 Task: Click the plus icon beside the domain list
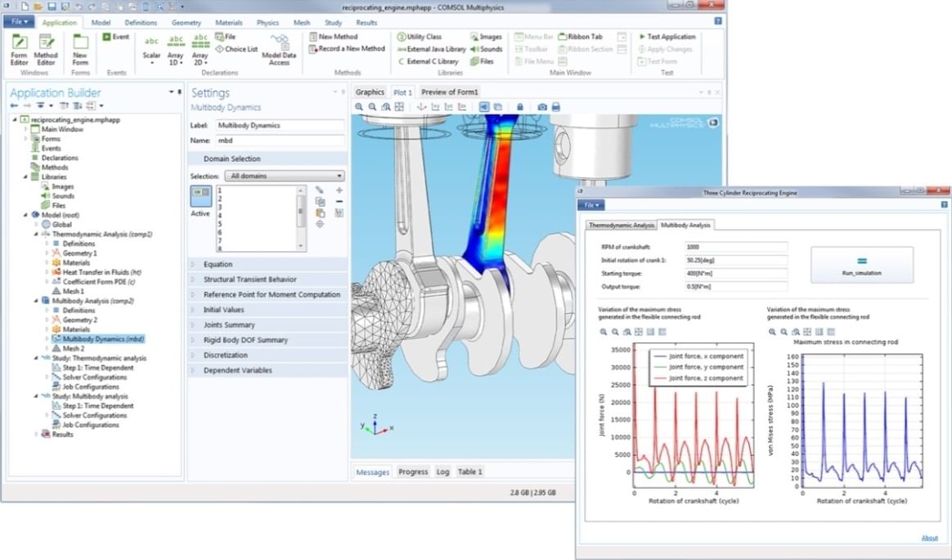coord(339,190)
